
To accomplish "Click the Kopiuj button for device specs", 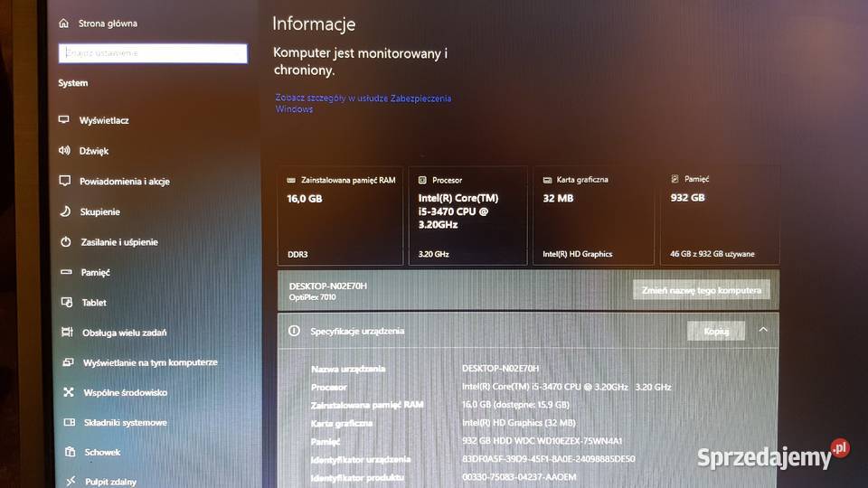I will click(x=716, y=331).
